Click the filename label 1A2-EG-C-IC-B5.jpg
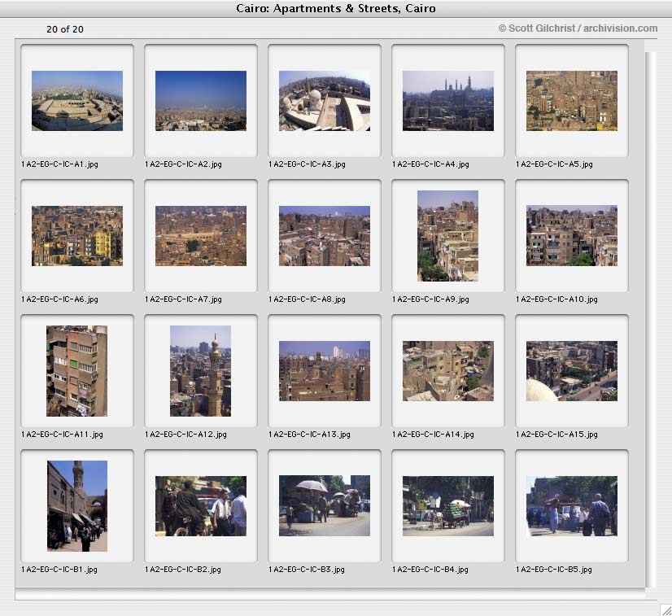The image size is (672, 616). [x=554, y=570]
